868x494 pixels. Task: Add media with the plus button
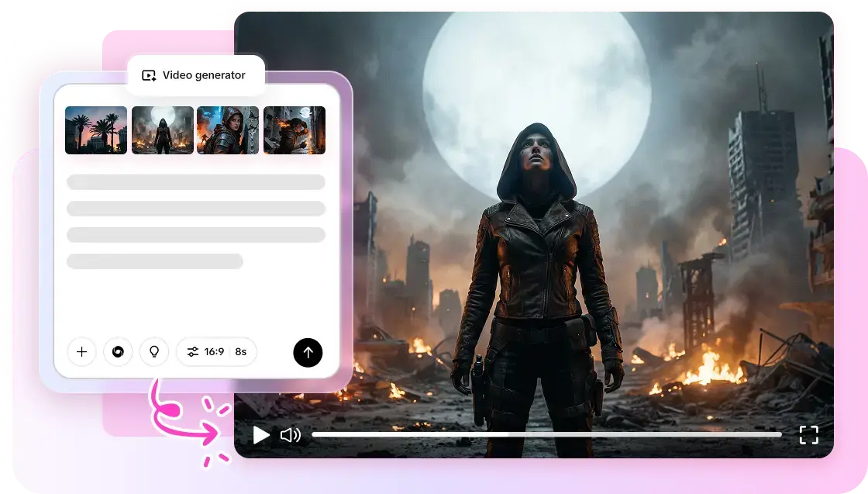pyautogui.click(x=81, y=351)
